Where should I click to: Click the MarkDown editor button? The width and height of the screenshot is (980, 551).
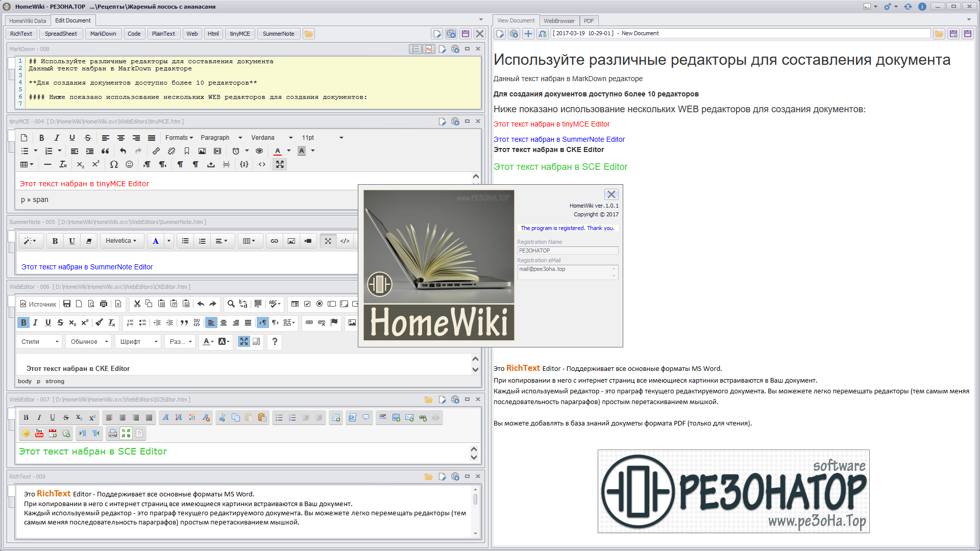coord(103,34)
